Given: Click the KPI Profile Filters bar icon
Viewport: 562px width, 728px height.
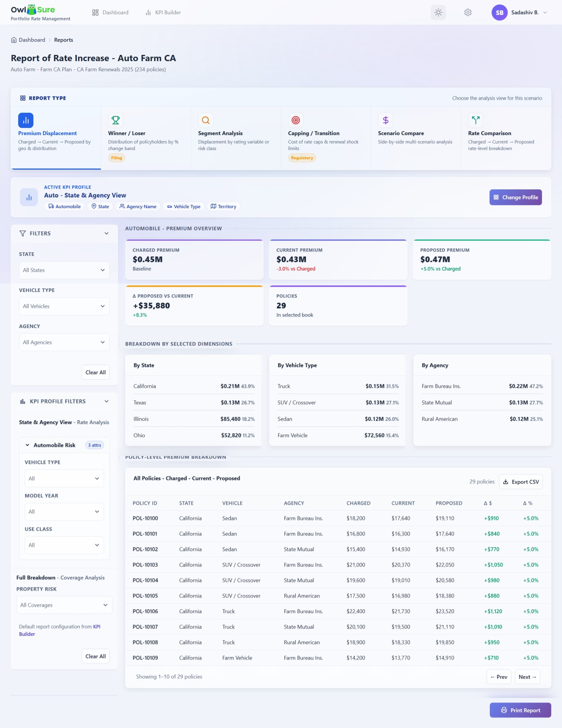Looking at the screenshot, I should coord(22,401).
